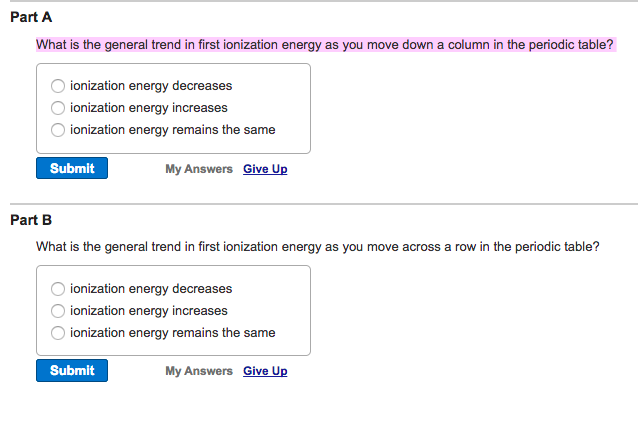Click the Part B heading
Image resolution: width=638 pixels, height=422 pixels.
[x=31, y=220]
